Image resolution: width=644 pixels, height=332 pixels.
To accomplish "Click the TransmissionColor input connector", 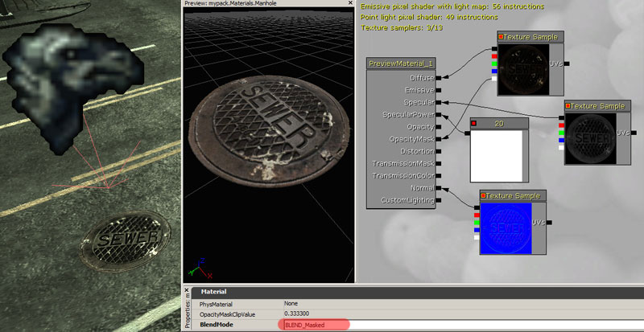I will point(439,176).
